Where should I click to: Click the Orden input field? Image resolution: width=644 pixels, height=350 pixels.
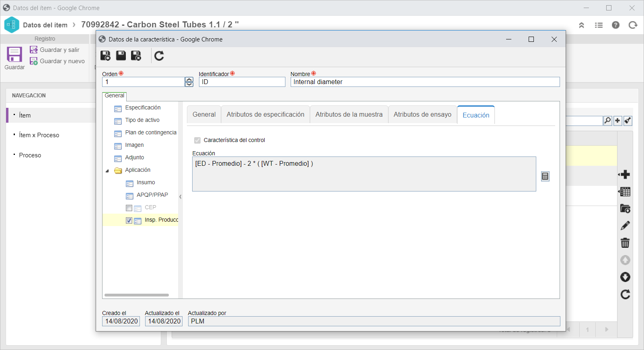tap(144, 82)
